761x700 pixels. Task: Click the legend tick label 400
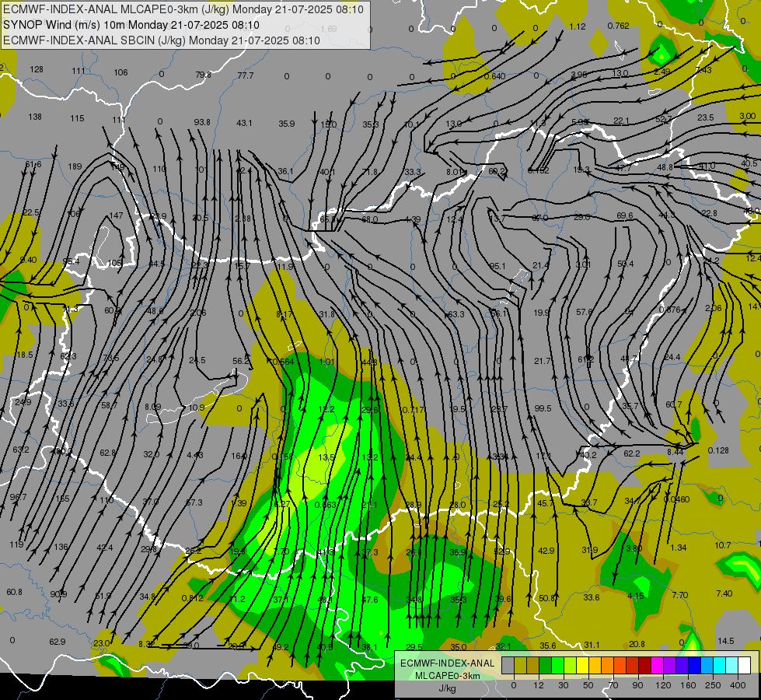coord(738,685)
